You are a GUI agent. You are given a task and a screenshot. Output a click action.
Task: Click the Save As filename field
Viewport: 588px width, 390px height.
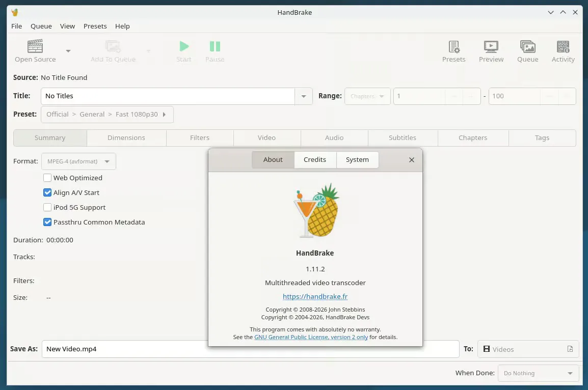(x=251, y=349)
